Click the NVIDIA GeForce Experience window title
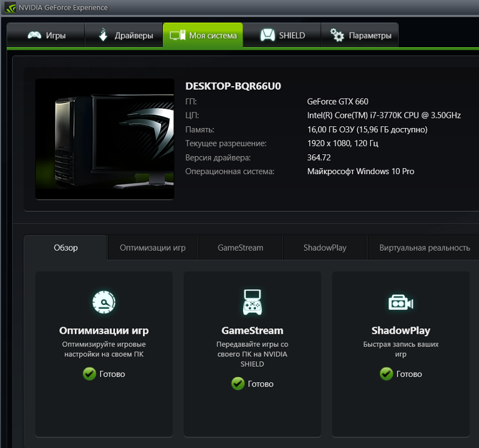Image resolution: width=479 pixels, height=448 pixels. (63, 8)
